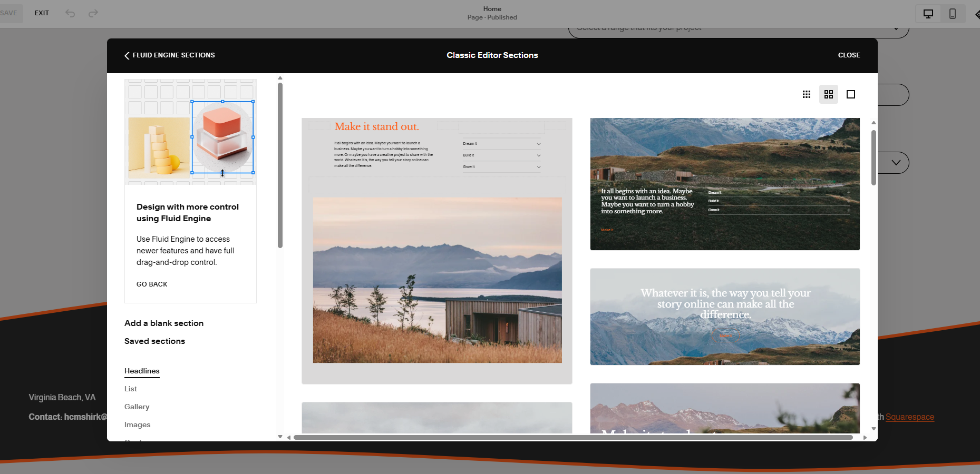Pick the Make it stand out layout

coord(437,251)
